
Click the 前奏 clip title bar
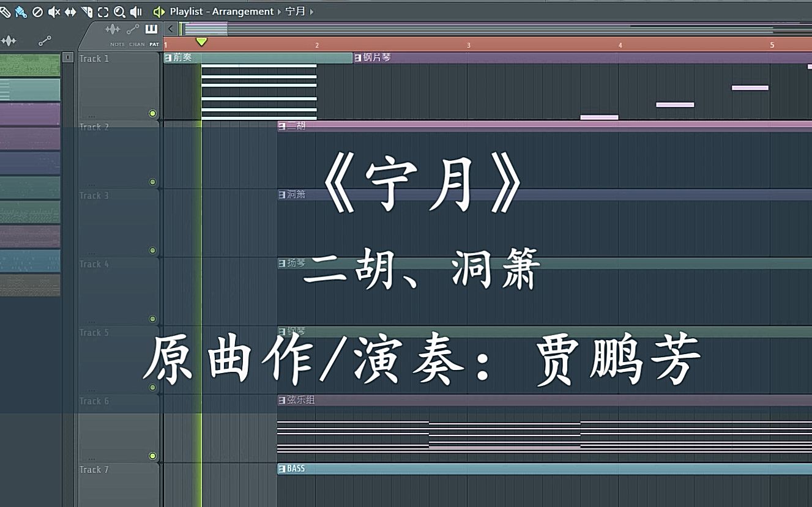pyautogui.click(x=258, y=58)
